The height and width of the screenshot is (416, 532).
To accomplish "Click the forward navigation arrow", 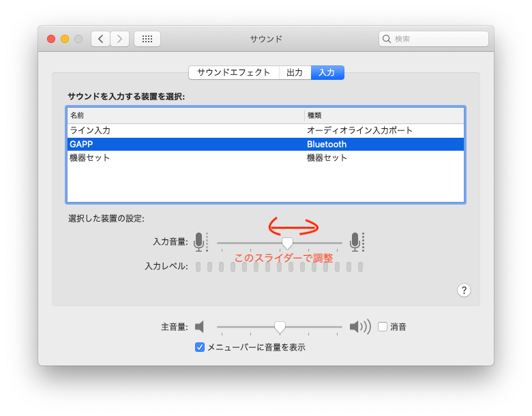I will tap(119, 39).
